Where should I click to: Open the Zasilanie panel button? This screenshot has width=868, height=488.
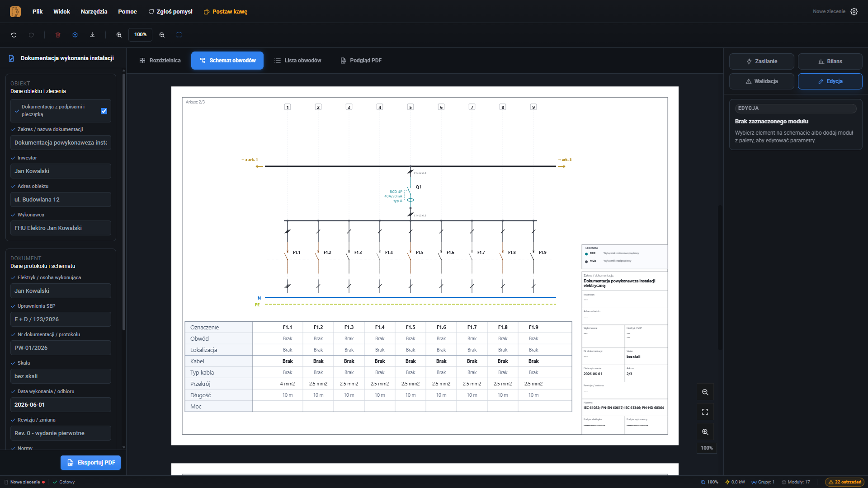[762, 61]
